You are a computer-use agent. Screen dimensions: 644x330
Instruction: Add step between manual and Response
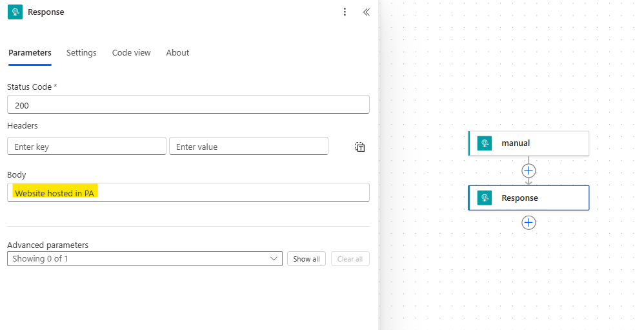point(528,170)
